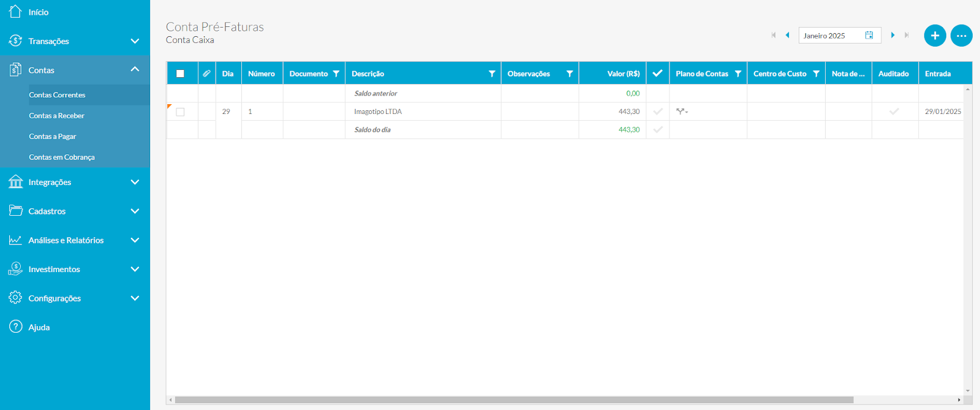Click the 29/01/2025 entry date cell
This screenshot has height=410, width=980.
tap(943, 112)
